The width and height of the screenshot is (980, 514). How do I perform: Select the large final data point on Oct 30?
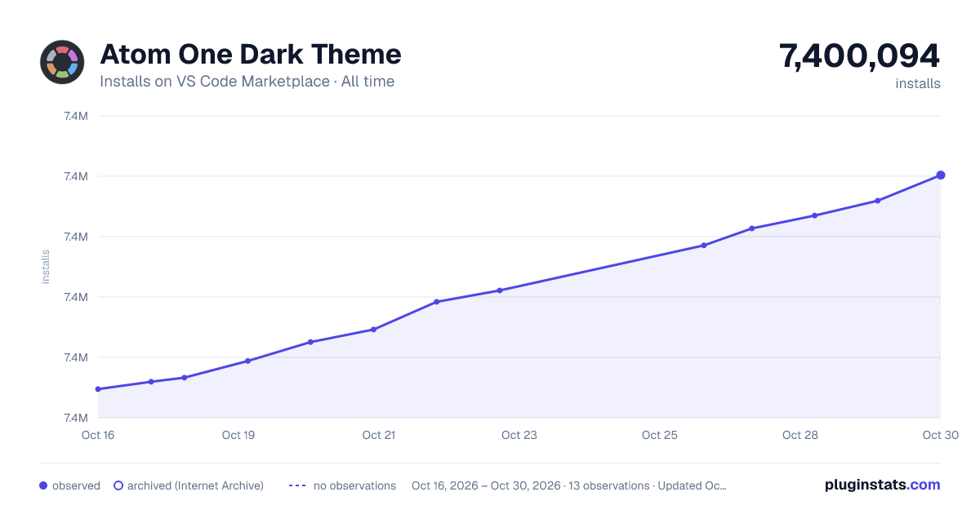click(x=941, y=175)
